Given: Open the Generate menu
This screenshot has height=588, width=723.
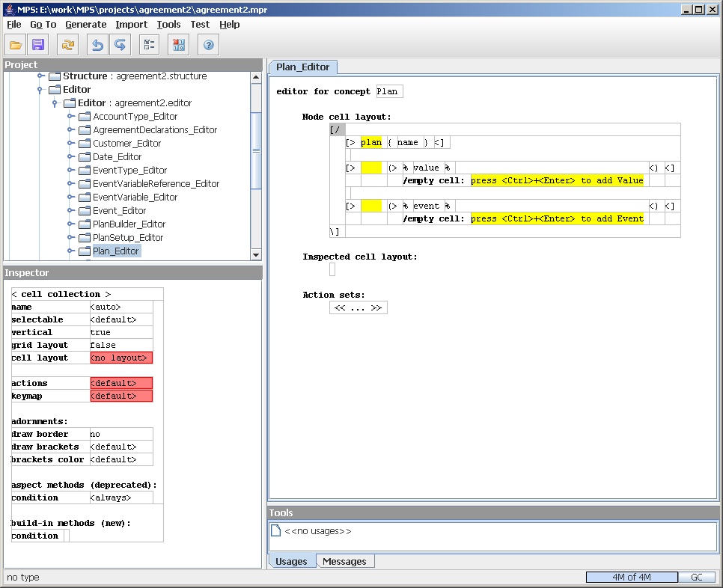Looking at the screenshot, I should pos(85,25).
